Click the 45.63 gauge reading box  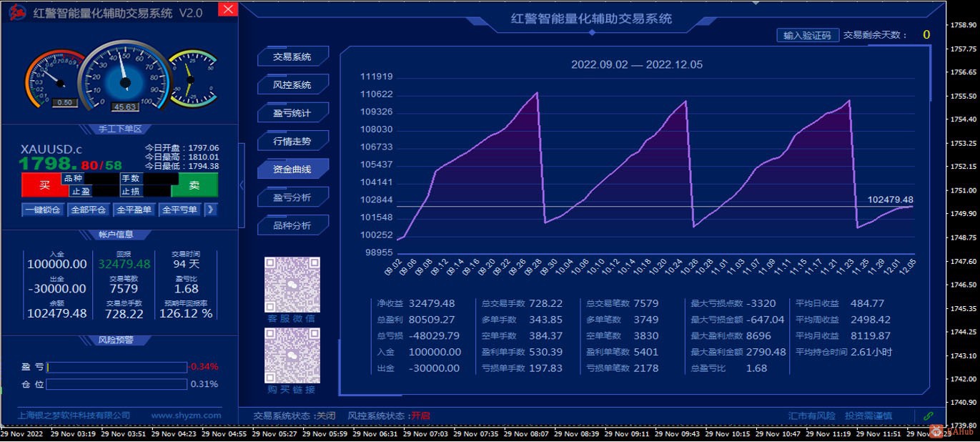tap(125, 107)
